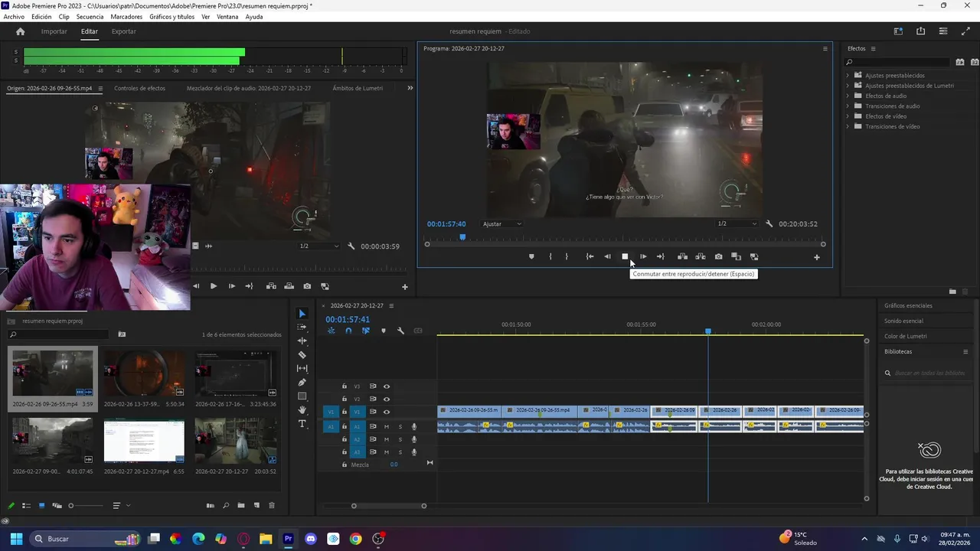Select the Slip tool
This screenshot has height=551, width=980.
302,368
